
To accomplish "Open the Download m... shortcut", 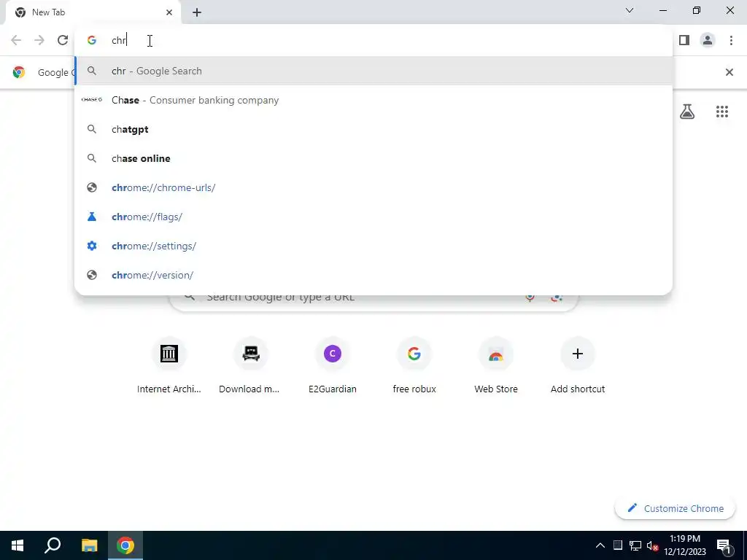I will [251, 366].
